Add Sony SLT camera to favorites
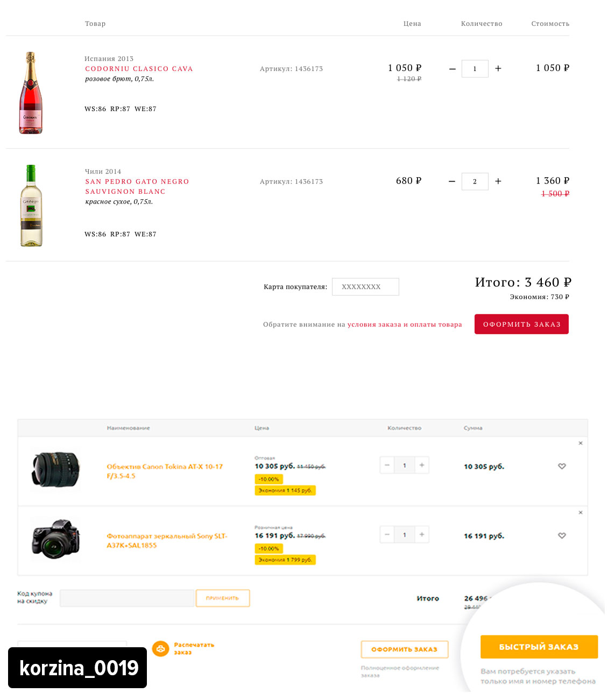The image size is (608, 700). [x=562, y=536]
